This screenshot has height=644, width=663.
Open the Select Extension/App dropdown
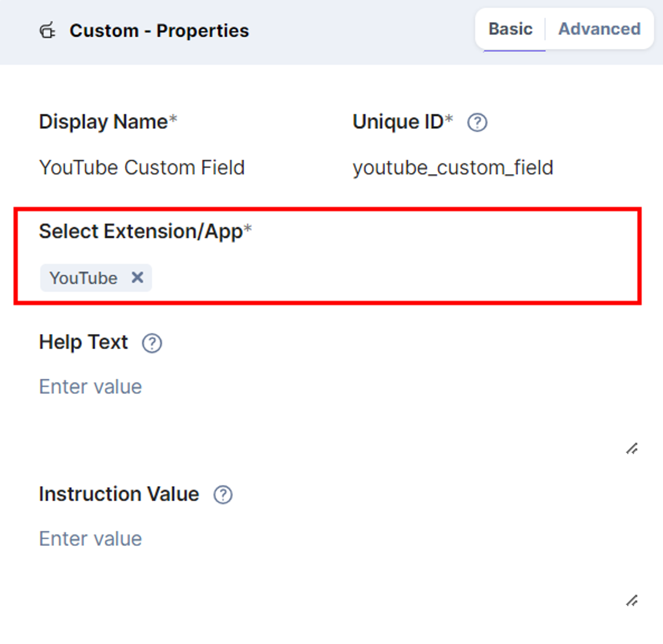point(338,278)
